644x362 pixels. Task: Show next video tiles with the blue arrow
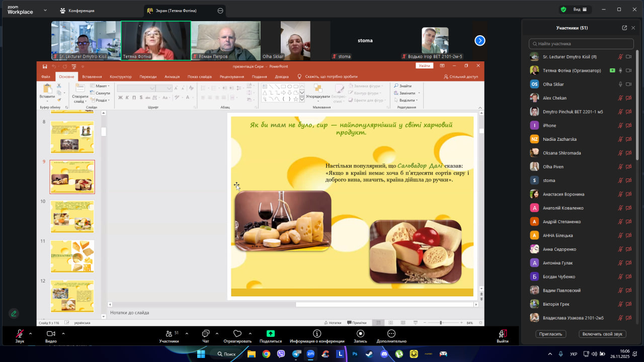pyautogui.click(x=480, y=41)
